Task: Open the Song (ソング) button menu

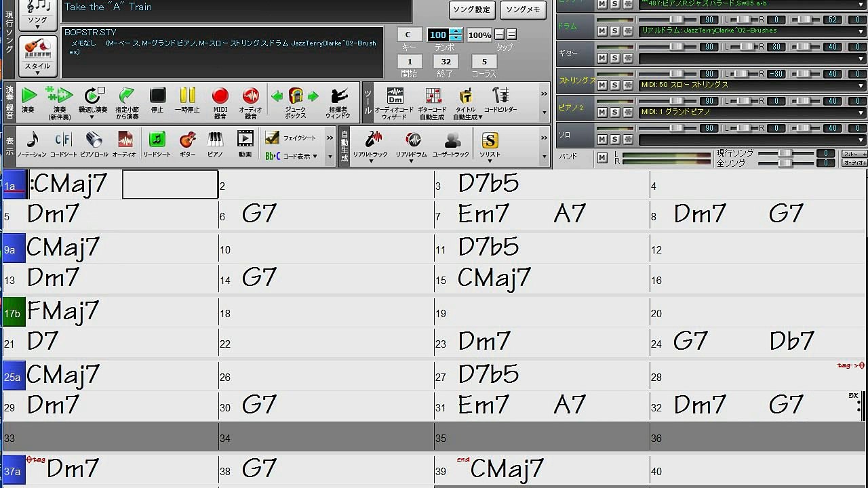Action: (38, 15)
